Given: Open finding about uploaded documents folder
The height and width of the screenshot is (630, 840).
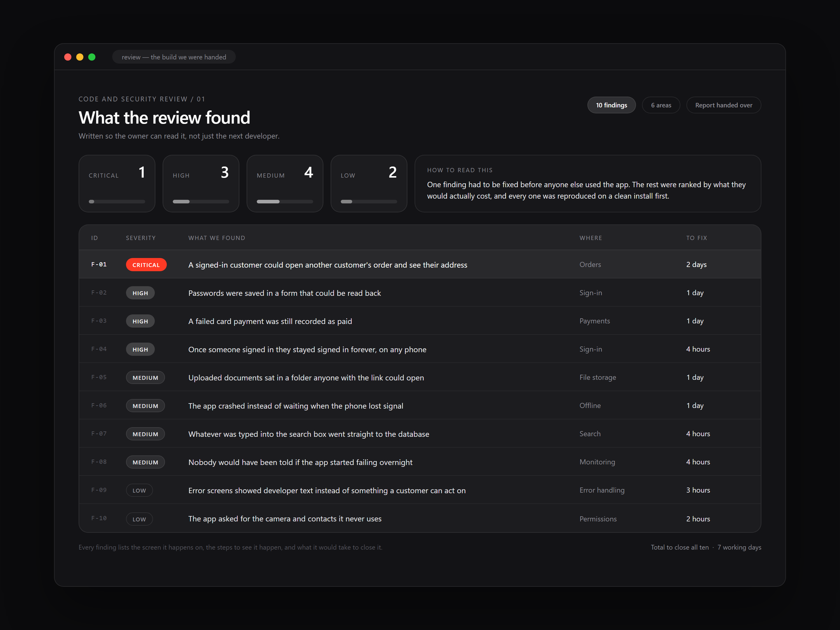Looking at the screenshot, I should (x=306, y=377).
